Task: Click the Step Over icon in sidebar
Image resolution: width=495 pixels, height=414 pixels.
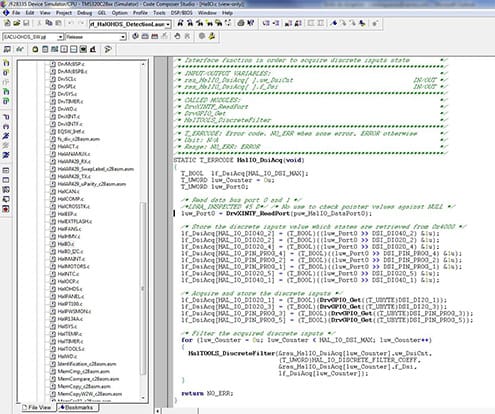Action: tap(6, 72)
